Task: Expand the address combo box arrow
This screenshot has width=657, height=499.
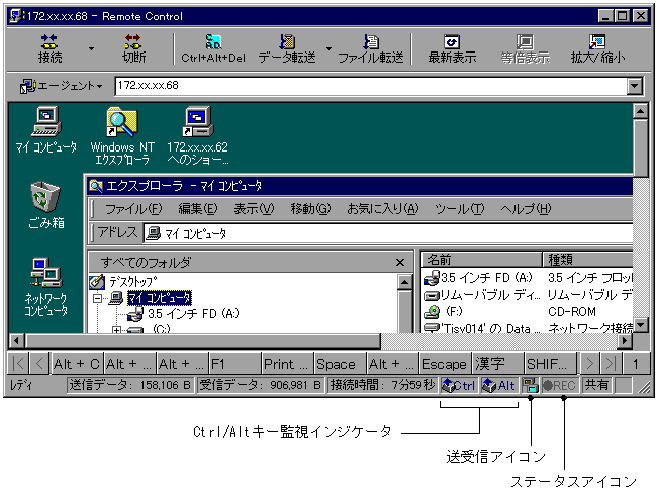Action: pyautogui.click(x=635, y=86)
